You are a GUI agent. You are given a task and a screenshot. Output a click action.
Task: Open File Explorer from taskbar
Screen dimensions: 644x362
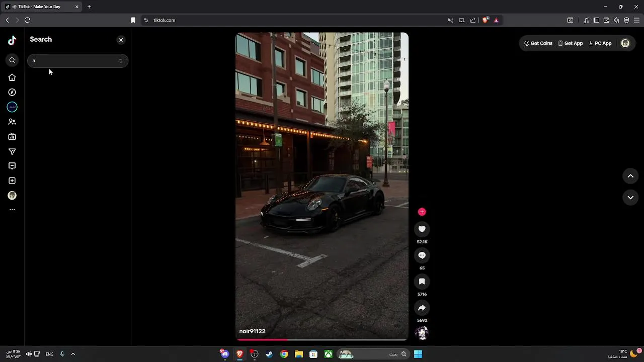[x=299, y=354]
